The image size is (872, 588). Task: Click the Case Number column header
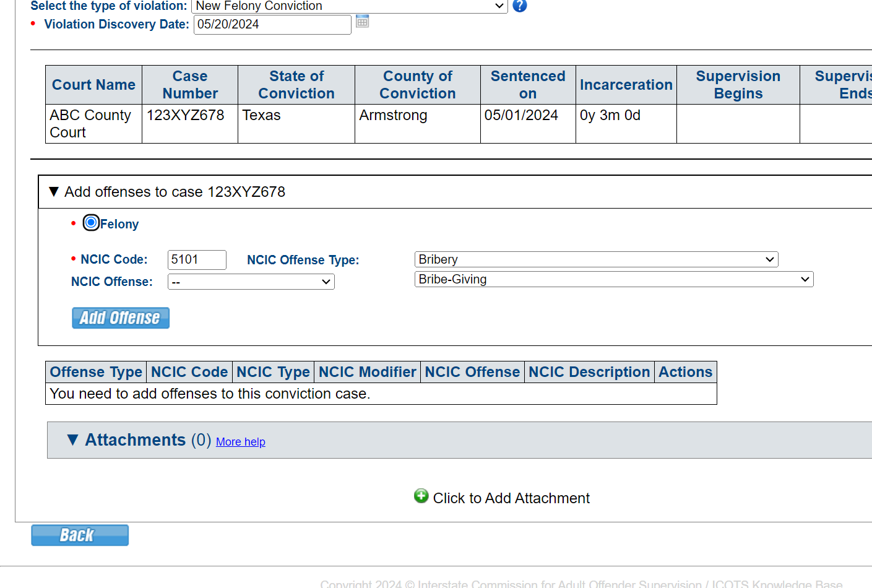pos(190,85)
